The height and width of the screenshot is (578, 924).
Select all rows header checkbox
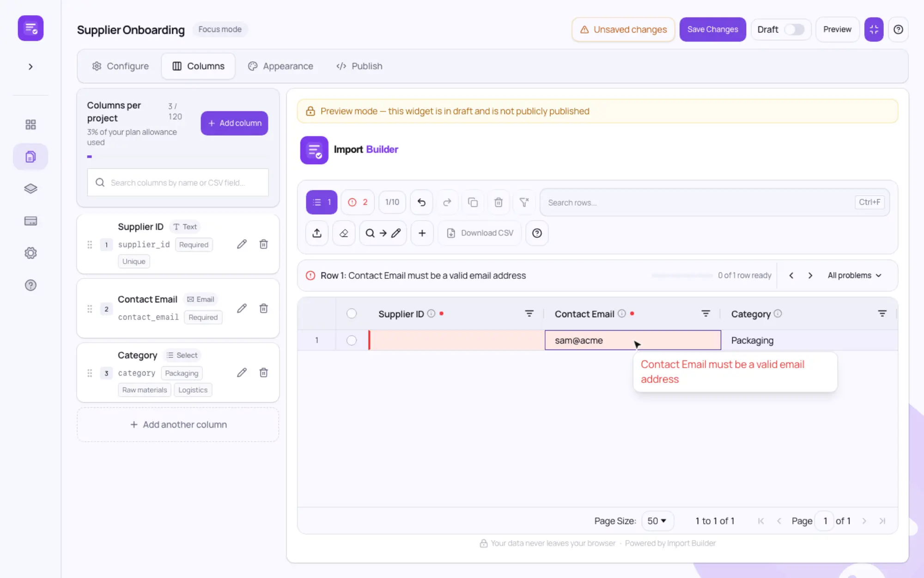pos(352,314)
